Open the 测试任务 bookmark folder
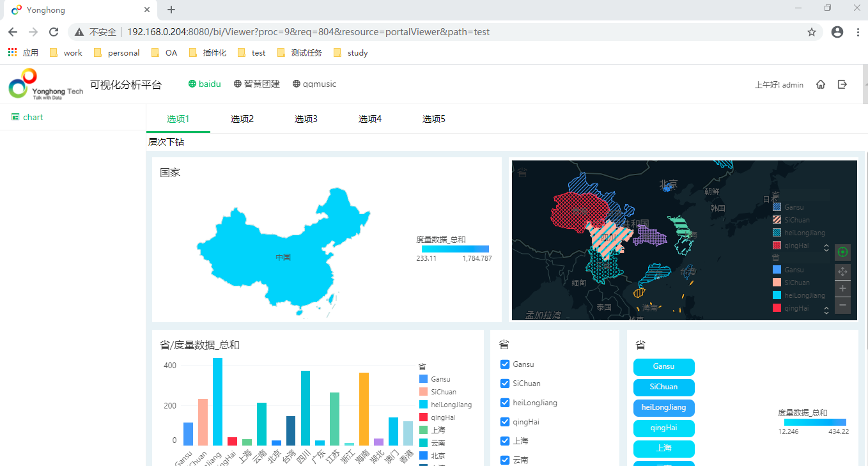The image size is (868, 466). click(x=299, y=53)
